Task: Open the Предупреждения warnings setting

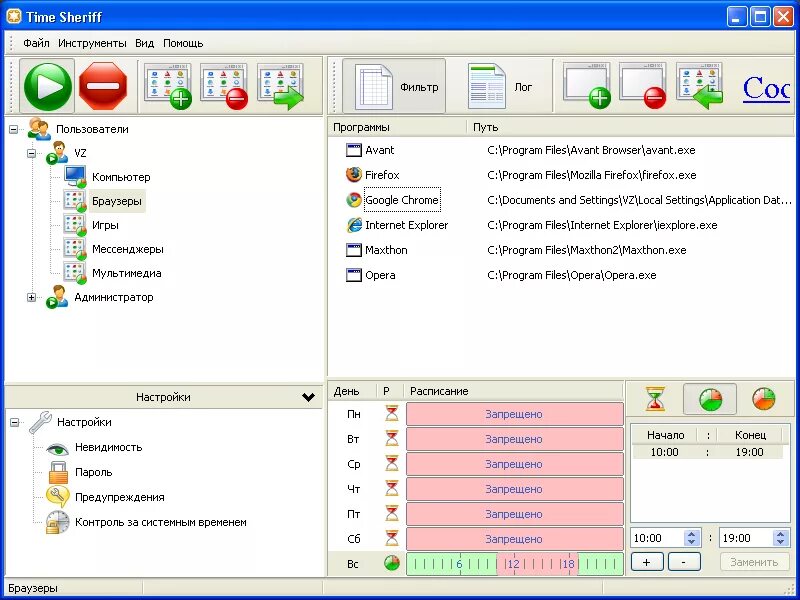Action: pos(119,497)
